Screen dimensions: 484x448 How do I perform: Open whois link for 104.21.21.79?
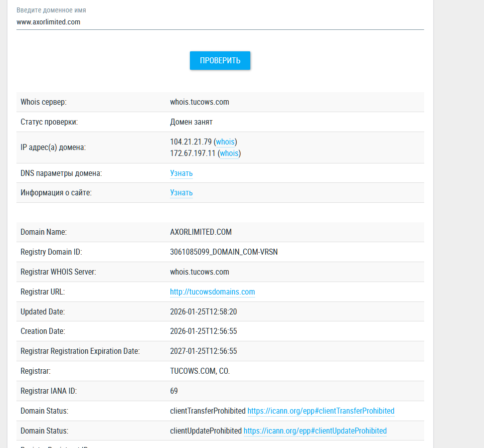(x=225, y=142)
